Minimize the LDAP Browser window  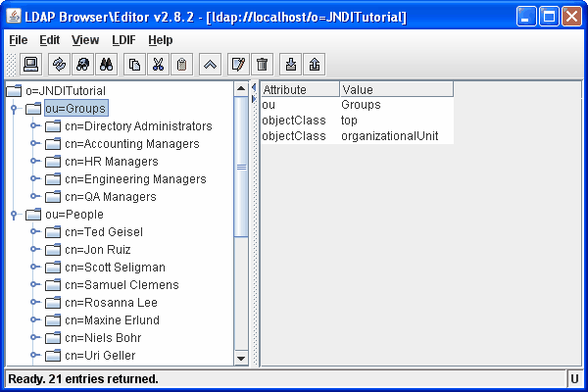coord(525,17)
